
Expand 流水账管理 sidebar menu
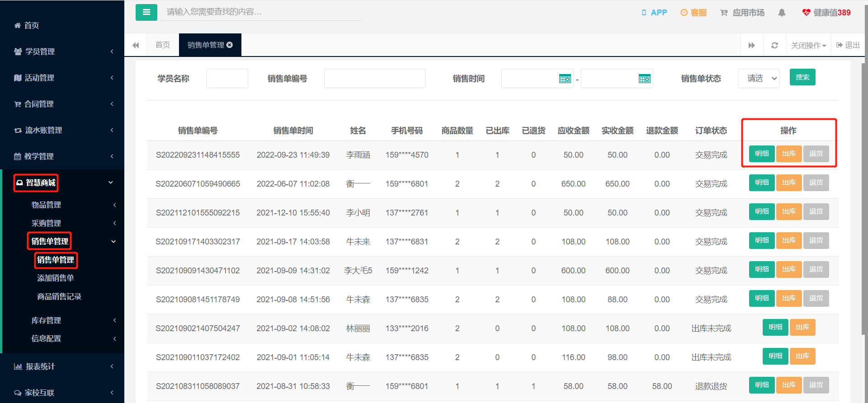click(x=62, y=130)
